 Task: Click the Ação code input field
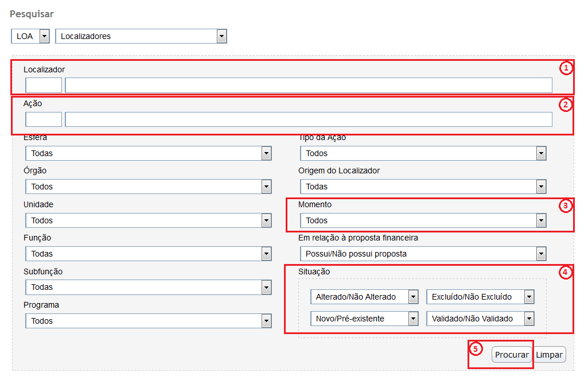[44, 119]
